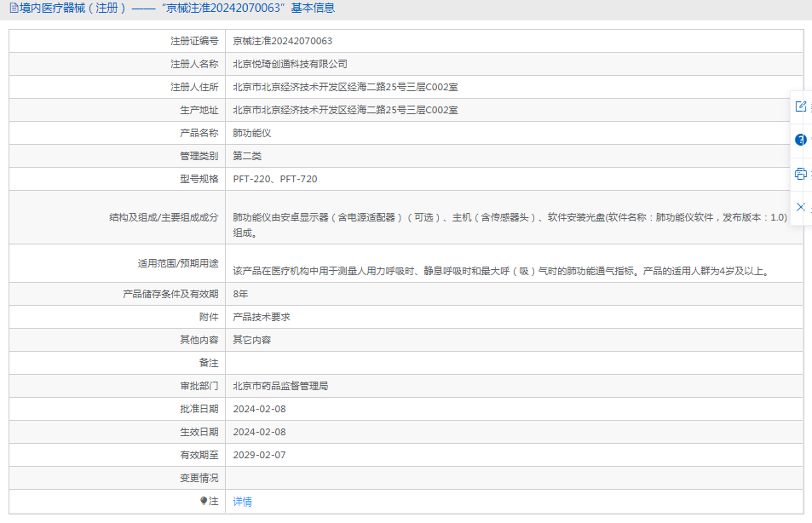Close the side panel with X icon
Image resolution: width=812 pixels, height=523 pixels.
click(x=801, y=207)
